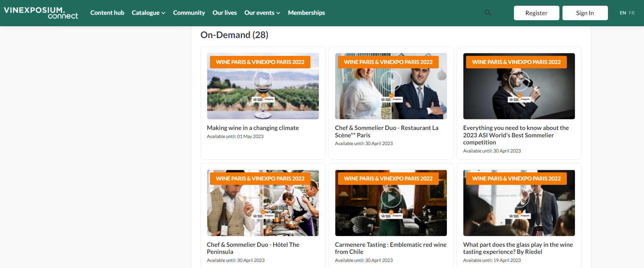Click 'Available until: 01 May 2023' text
Screen dimensions: 644x268
[x=235, y=136]
